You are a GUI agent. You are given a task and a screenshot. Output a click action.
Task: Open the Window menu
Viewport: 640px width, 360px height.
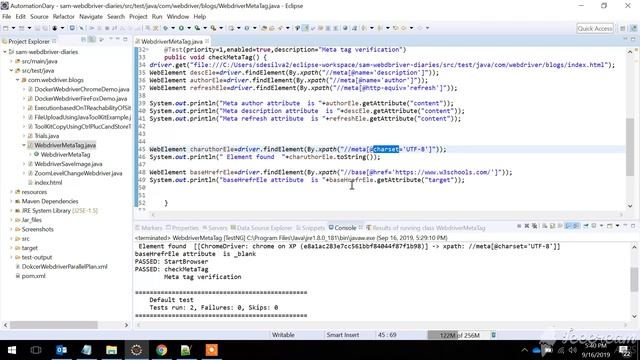(178, 17)
